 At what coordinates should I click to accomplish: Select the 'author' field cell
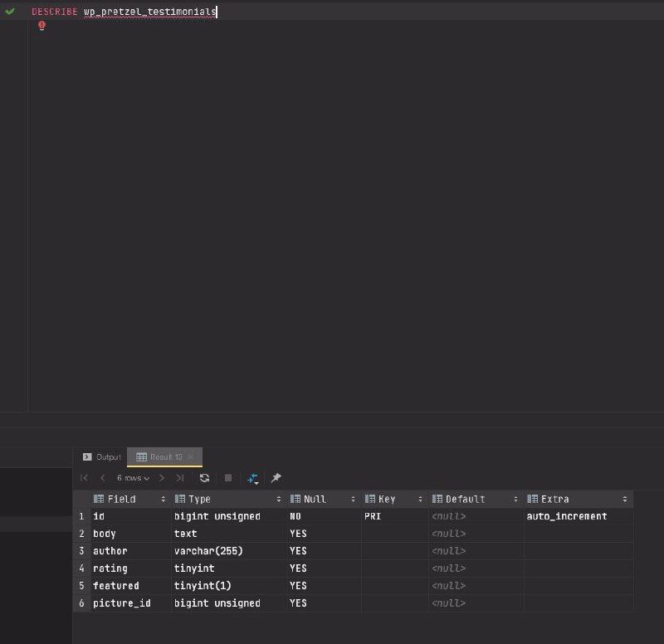130,551
